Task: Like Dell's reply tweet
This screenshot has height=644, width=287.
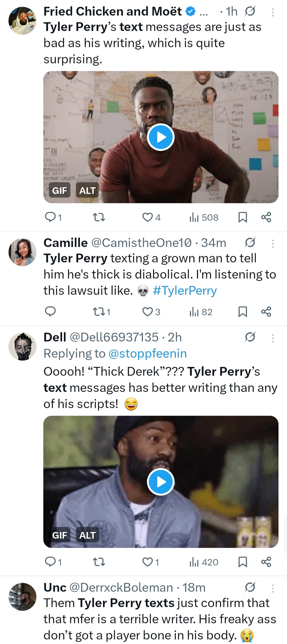Action: coord(147,562)
